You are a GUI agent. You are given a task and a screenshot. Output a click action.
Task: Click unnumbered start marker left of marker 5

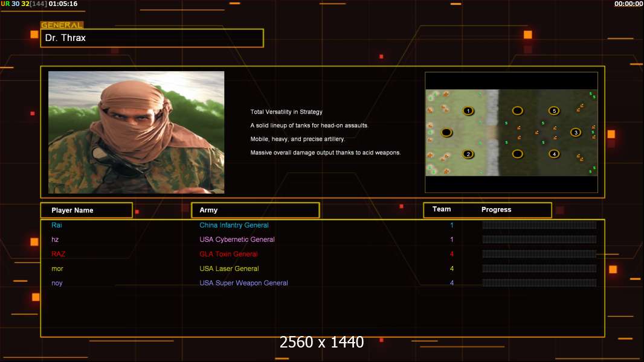pyautogui.click(x=518, y=110)
